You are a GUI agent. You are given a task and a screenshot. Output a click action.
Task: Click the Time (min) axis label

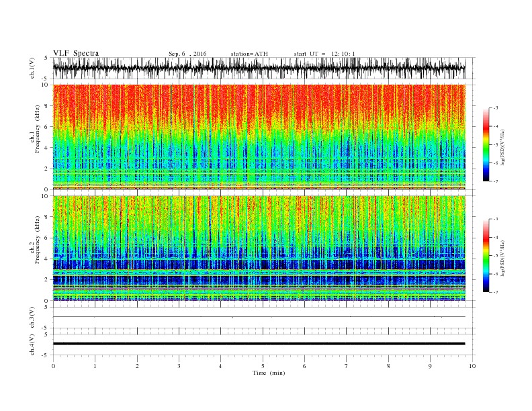[x=269, y=373]
